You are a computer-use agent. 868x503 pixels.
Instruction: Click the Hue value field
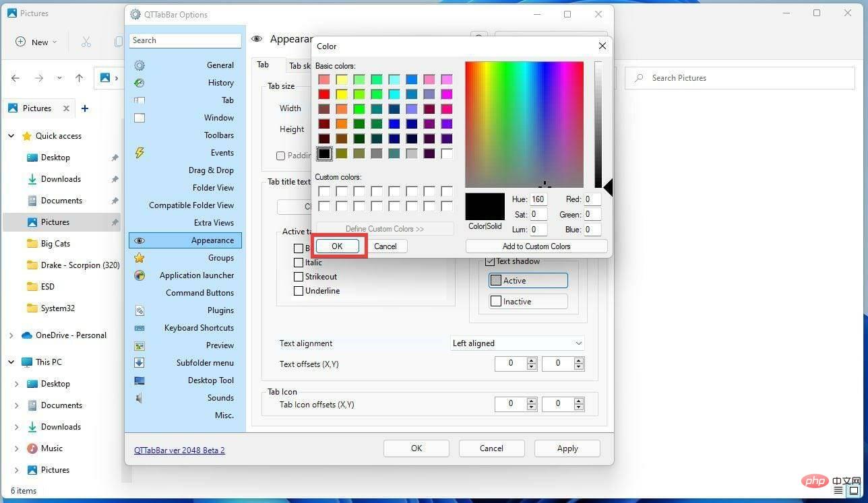pyautogui.click(x=538, y=199)
